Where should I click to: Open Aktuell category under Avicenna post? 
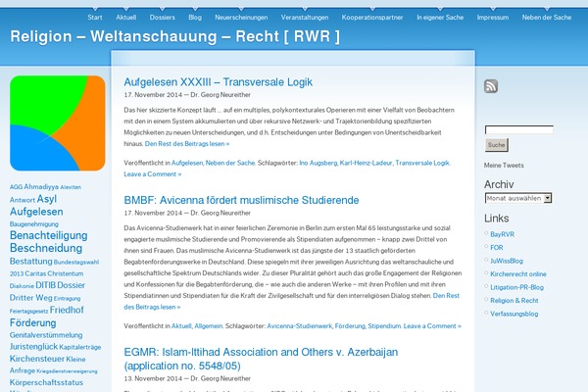(181, 326)
